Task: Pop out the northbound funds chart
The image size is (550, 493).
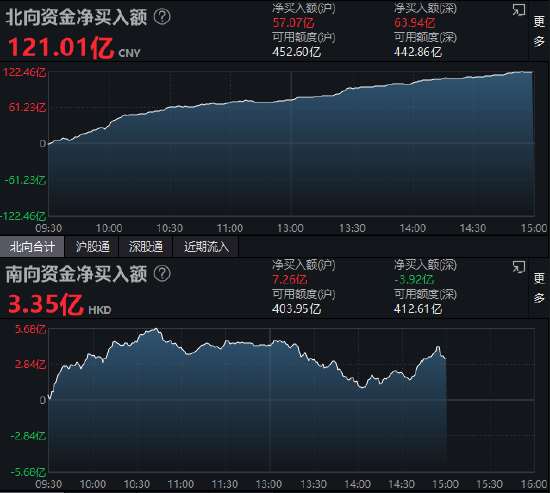Action: tap(518, 10)
